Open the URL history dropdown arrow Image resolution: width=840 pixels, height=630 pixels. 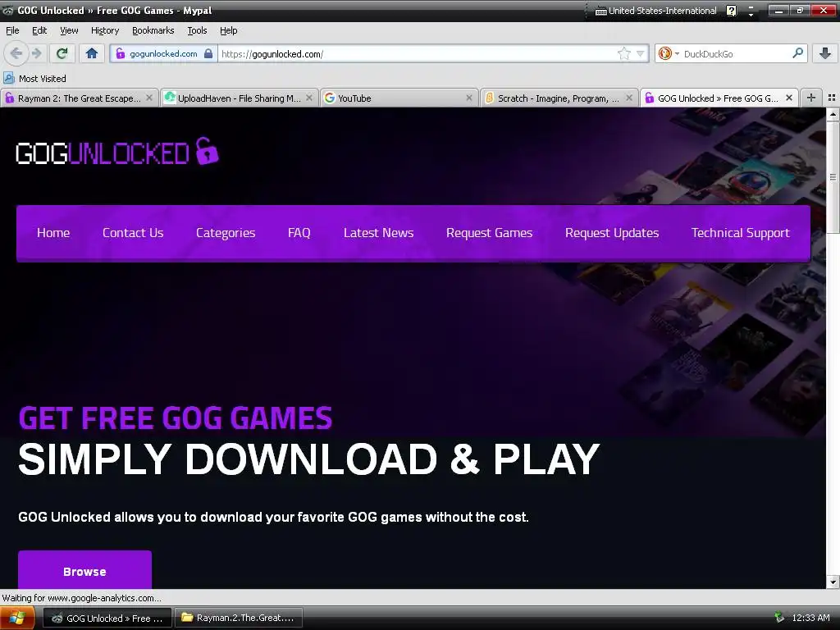pos(640,53)
